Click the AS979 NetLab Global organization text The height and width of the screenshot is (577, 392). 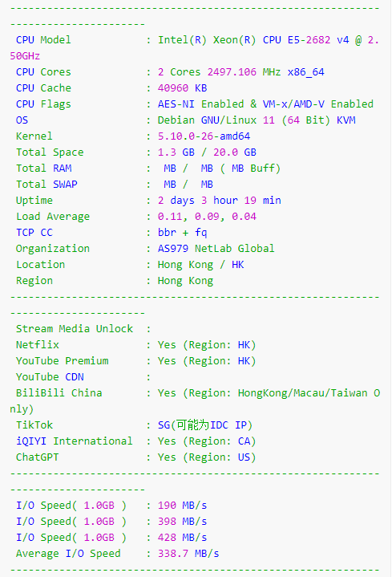pyautogui.click(x=216, y=249)
